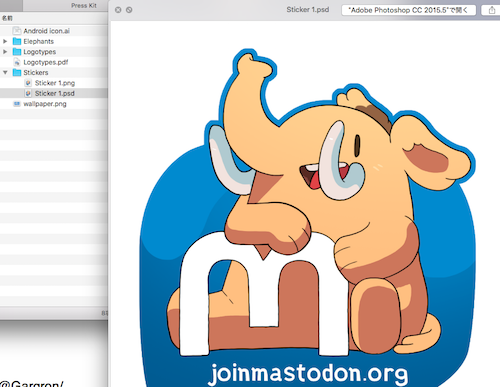Select the wallpaper.png row in the list
Viewport: 500px width, 387px height.
click(x=54, y=104)
